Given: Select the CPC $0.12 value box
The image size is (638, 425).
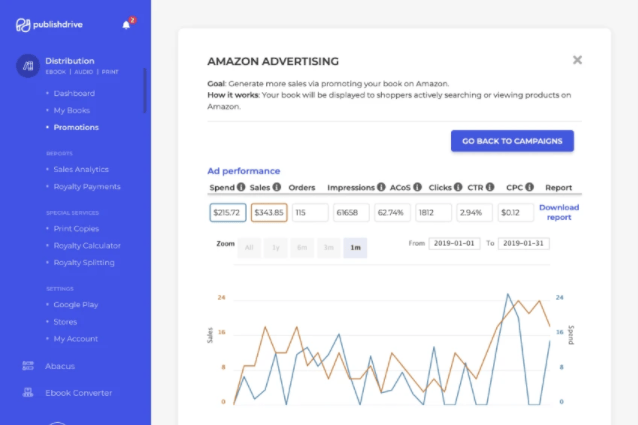Looking at the screenshot, I should 516,213.
